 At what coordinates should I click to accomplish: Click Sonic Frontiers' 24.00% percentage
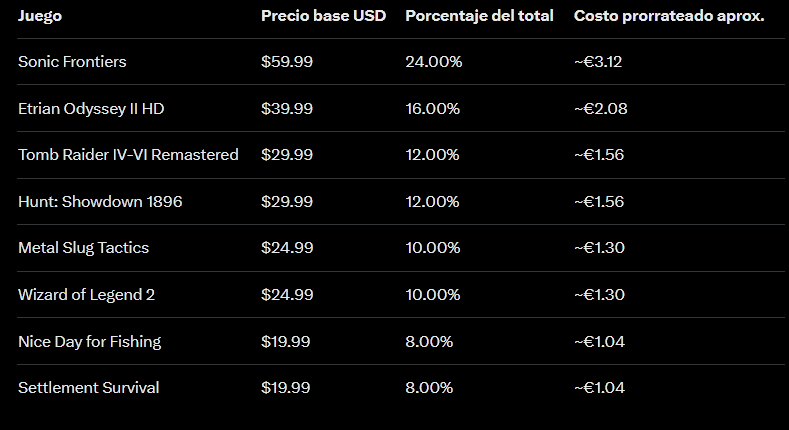(x=433, y=62)
